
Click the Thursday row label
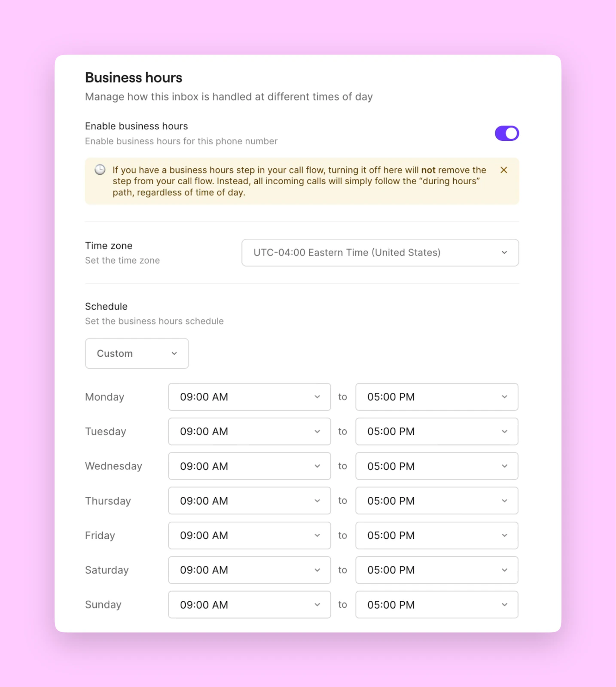(x=108, y=501)
